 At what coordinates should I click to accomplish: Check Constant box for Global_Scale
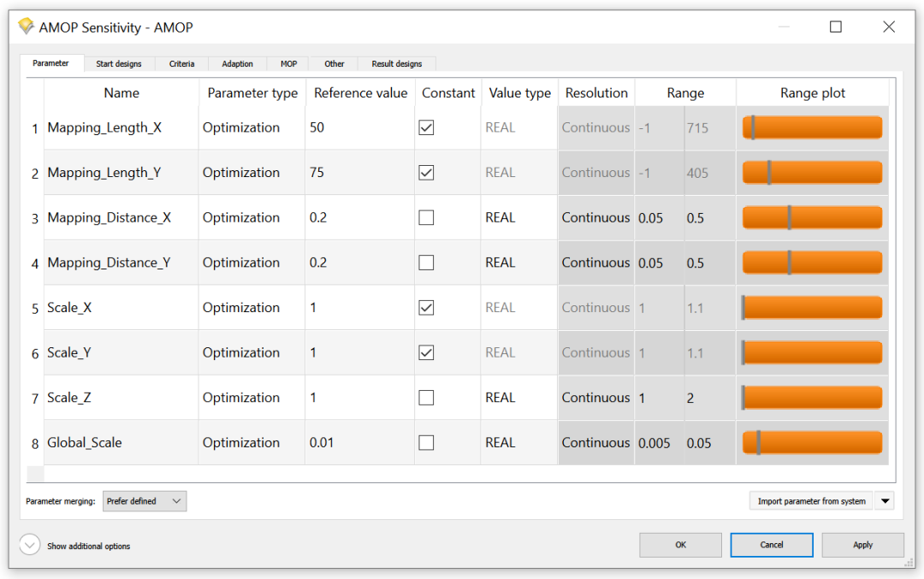[426, 442]
